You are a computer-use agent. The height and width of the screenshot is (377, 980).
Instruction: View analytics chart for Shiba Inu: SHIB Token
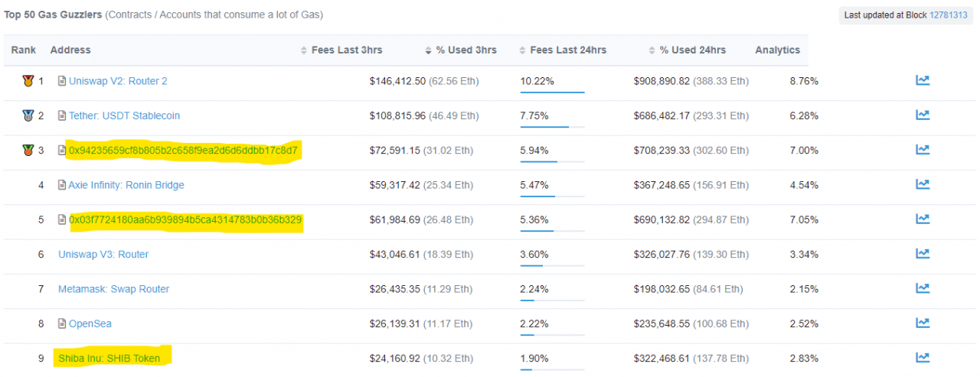[x=923, y=358]
